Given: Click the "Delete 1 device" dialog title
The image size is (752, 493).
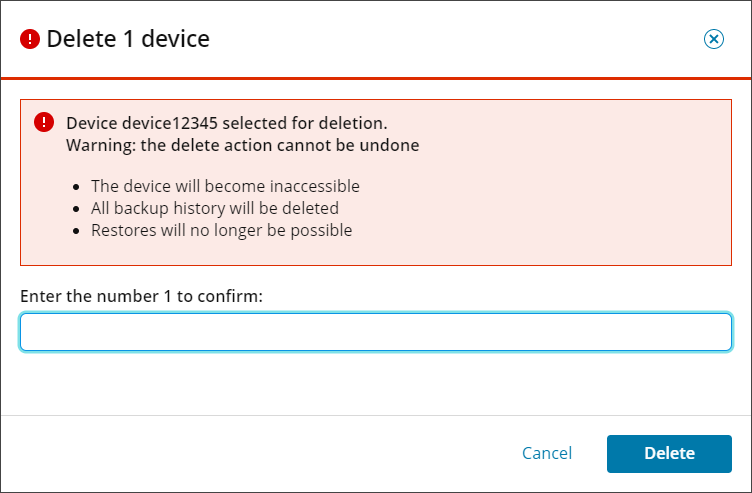Looking at the screenshot, I should (128, 40).
